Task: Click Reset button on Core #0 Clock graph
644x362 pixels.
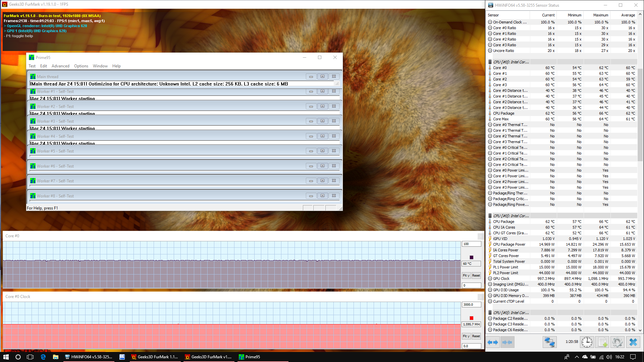Action: 476,336
